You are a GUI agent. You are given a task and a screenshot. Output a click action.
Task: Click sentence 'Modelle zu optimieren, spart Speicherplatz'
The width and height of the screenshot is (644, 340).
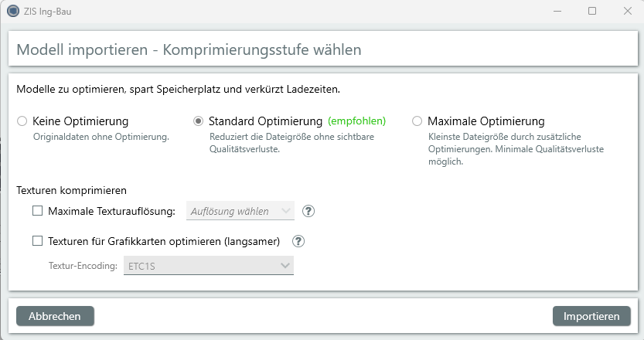point(179,89)
